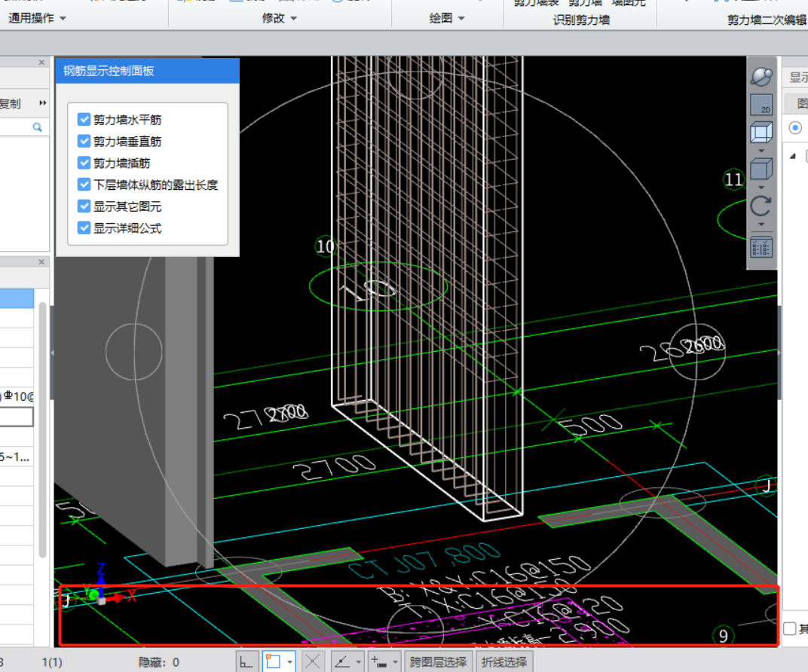Image resolution: width=808 pixels, height=672 pixels.
Task: Expand arrow below solid cube icon
Action: click(761, 188)
